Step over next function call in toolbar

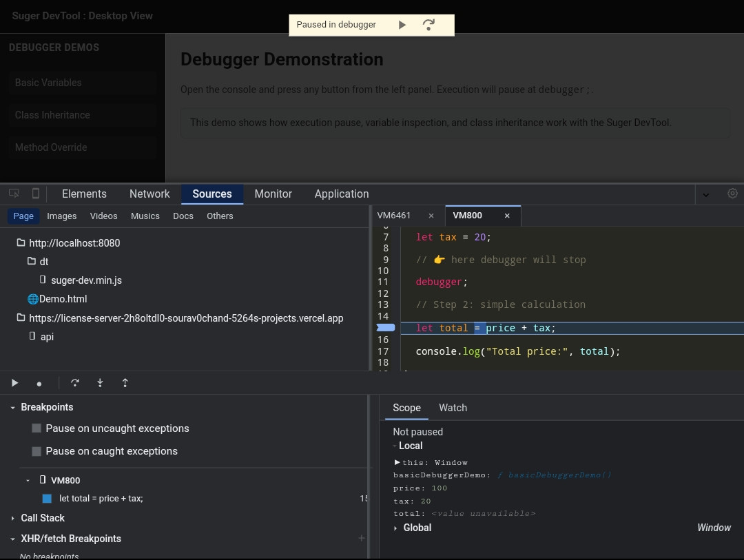tap(75, 382)
